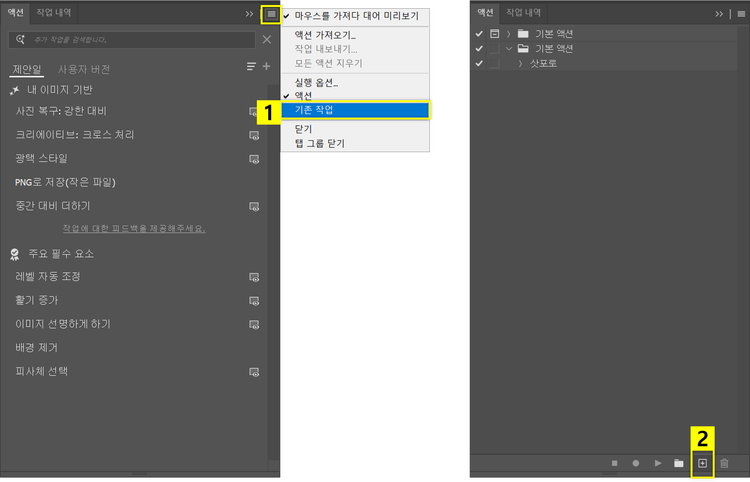Select the 샷포로 action row
This screenshot has width=750, height=482.
click(604, 63)
